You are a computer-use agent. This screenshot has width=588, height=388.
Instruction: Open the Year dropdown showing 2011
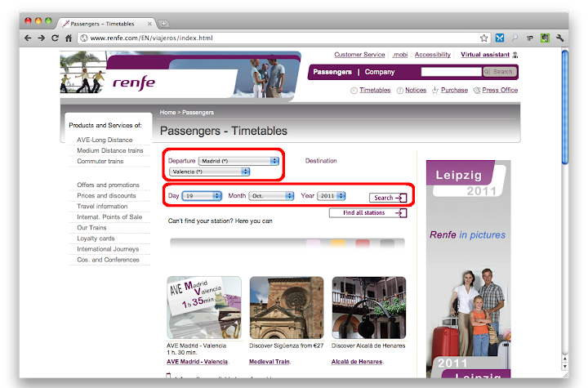click(x=331, y=196)
